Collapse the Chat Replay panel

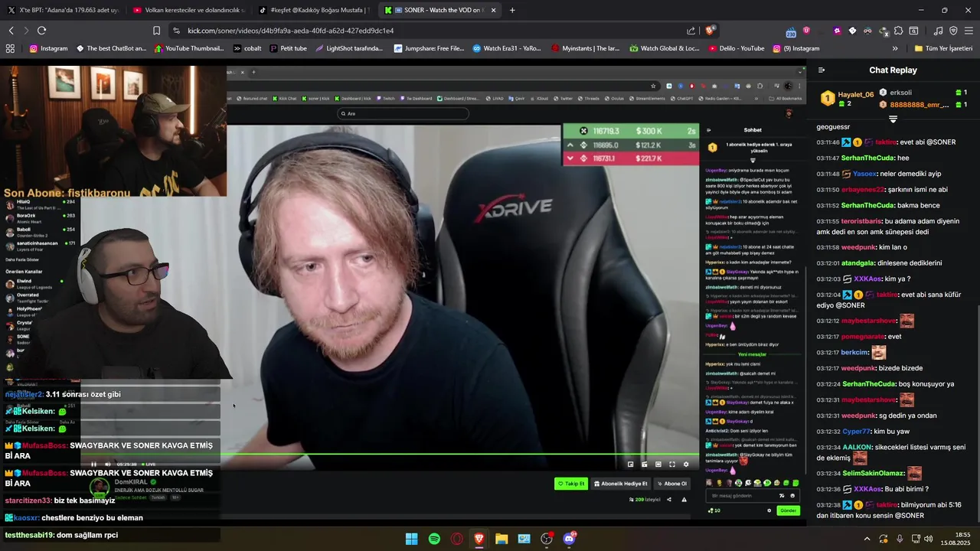(x=822, y=70)
